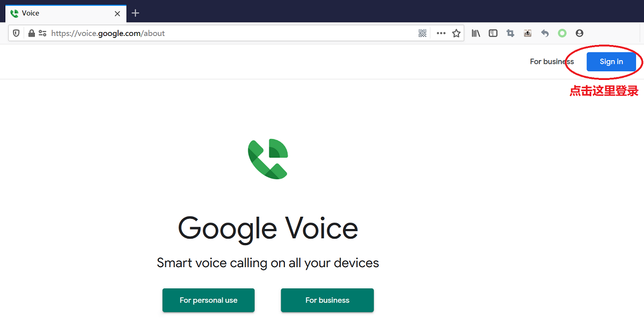Click the QR code icon in address bar
644x324 pixels.
pos(422,33)
